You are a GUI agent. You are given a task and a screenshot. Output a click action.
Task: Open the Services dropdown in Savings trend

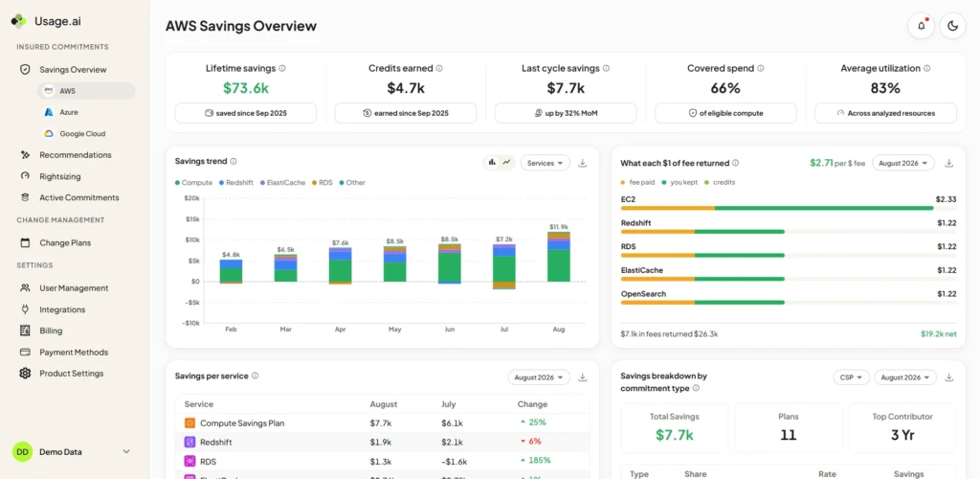tap(545, 163)
